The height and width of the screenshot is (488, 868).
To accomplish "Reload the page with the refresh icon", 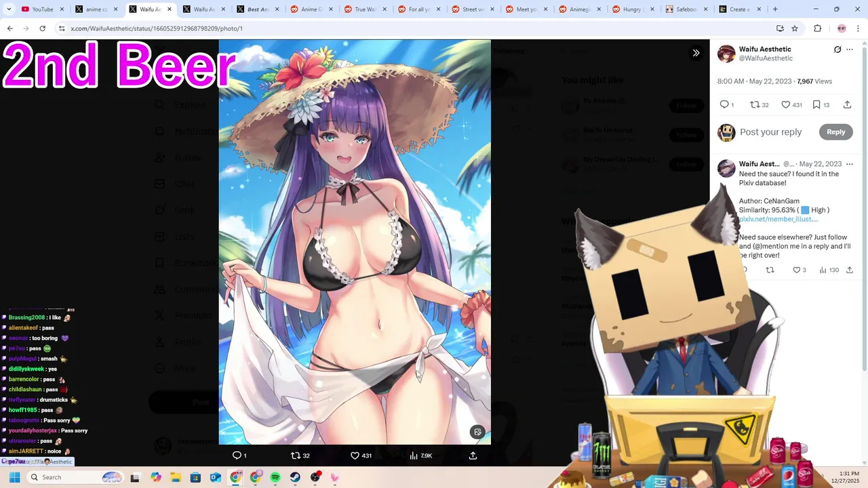I will [x=42, y=28].
